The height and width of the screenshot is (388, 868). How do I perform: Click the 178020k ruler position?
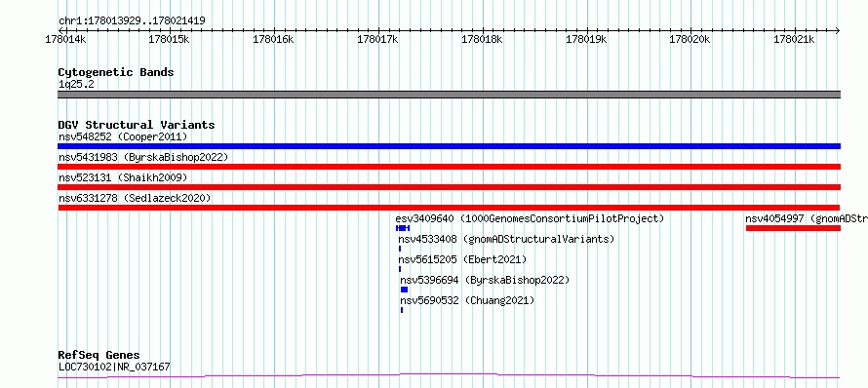coord(690,40)
